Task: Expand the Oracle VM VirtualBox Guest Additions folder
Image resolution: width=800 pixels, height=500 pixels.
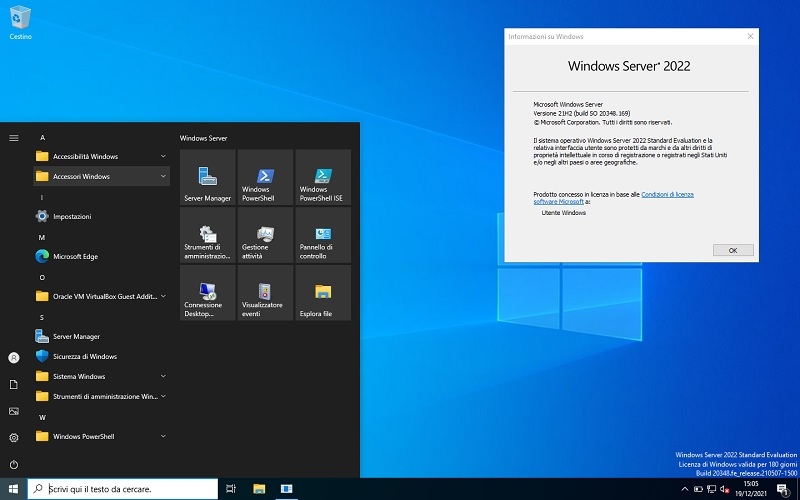Action: pos(102,296)
